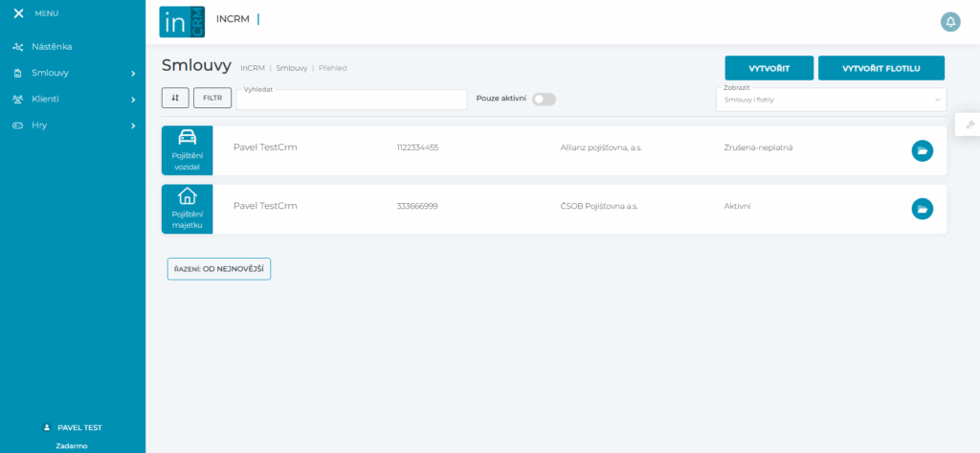Expand the Smlouvy submenu arrow
The width and height of the screenshot is (980, 453).
[x=133, y=73]
